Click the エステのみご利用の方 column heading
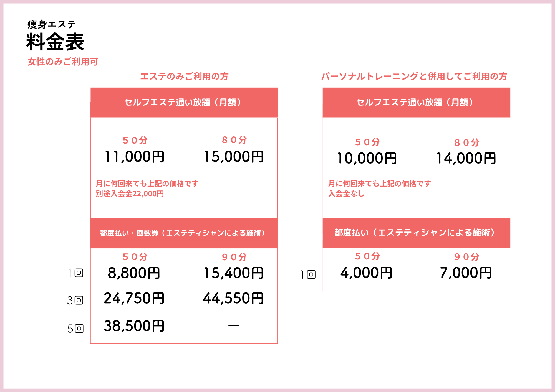This screenshot has height=392, width=555. pyautogui.click(x=184, y=76)
